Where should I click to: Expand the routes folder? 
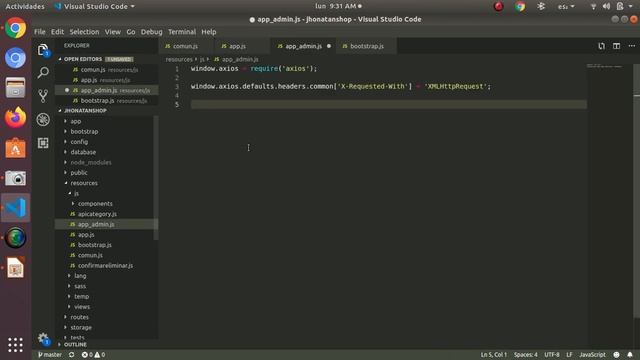(x=79, y=317)
